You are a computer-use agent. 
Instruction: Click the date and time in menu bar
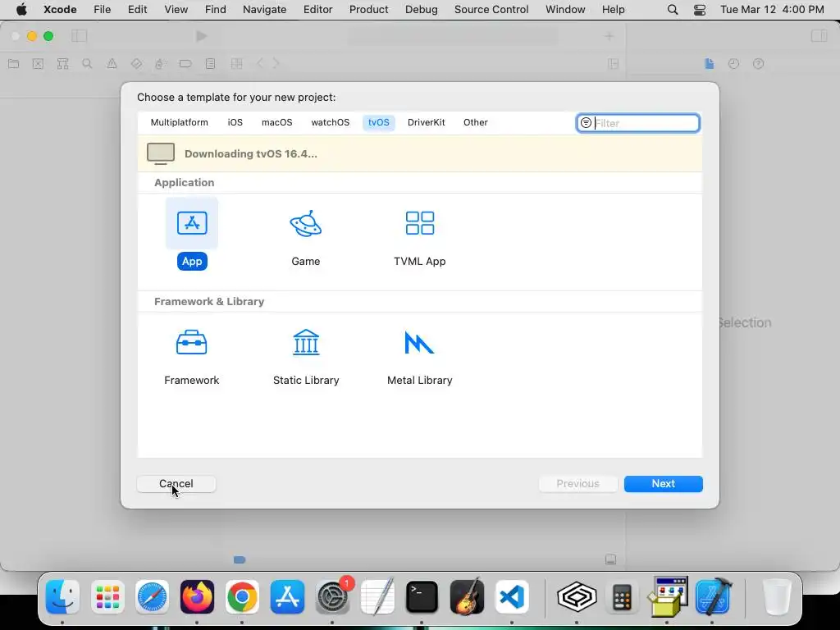(772, 10)
